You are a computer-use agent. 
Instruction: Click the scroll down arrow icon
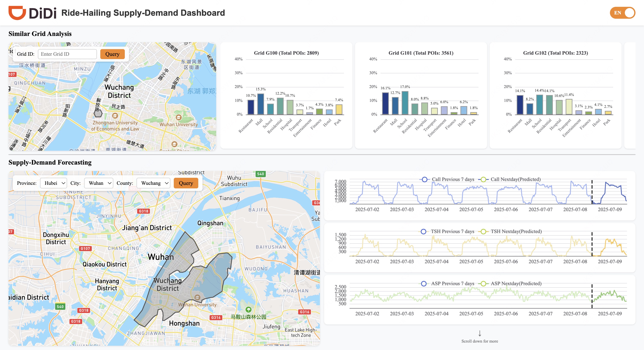coord(480,333)
